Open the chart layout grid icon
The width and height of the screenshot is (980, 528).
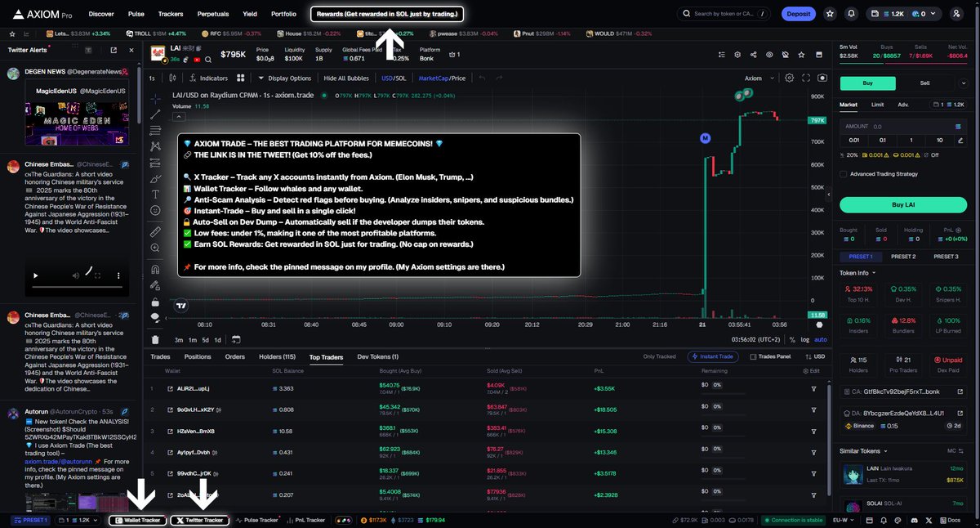(241, 78)
